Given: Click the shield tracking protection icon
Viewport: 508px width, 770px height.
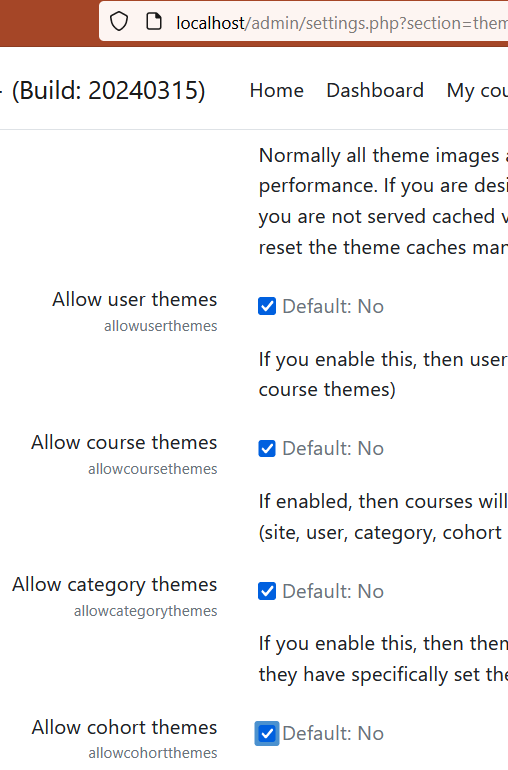Looking at the screenshot, I should pyautogui.click(x=119, y=22).
